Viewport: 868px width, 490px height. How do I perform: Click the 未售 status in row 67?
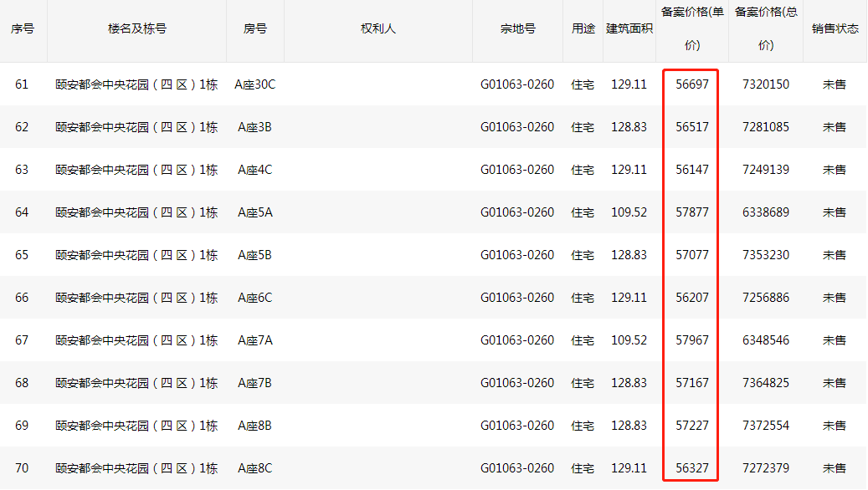[835, 340]
